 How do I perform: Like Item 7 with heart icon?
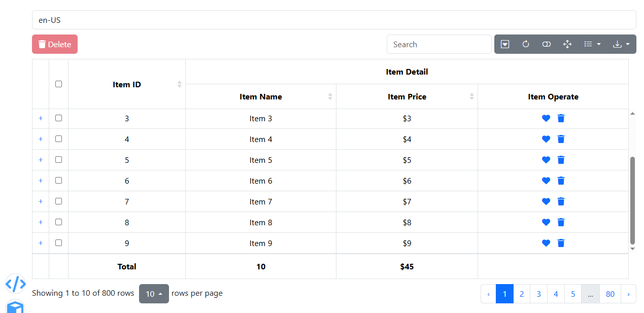coord(546,201)
